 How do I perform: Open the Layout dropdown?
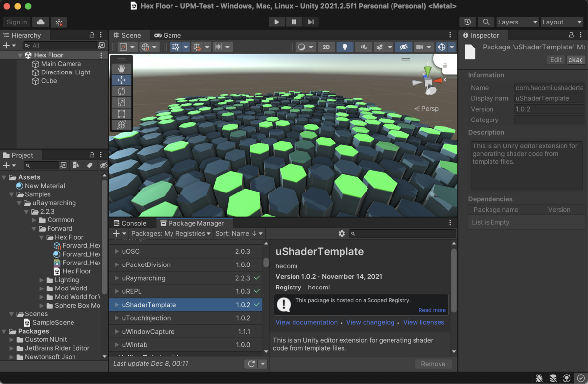[562, 22]
